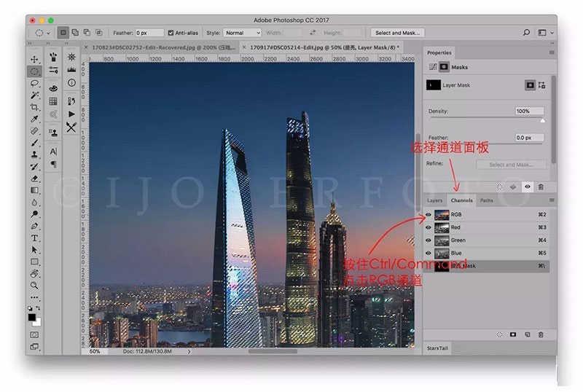Open the Paragraph panel icon
The image size is (583, 392).
point(53,164)
